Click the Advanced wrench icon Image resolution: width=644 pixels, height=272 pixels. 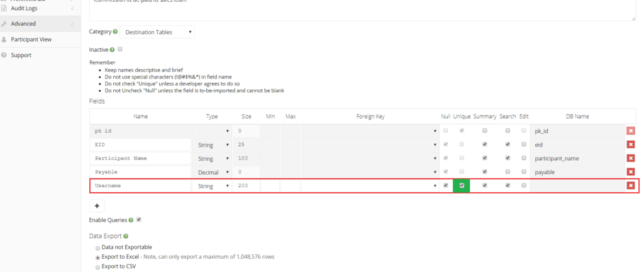(4, 24)
